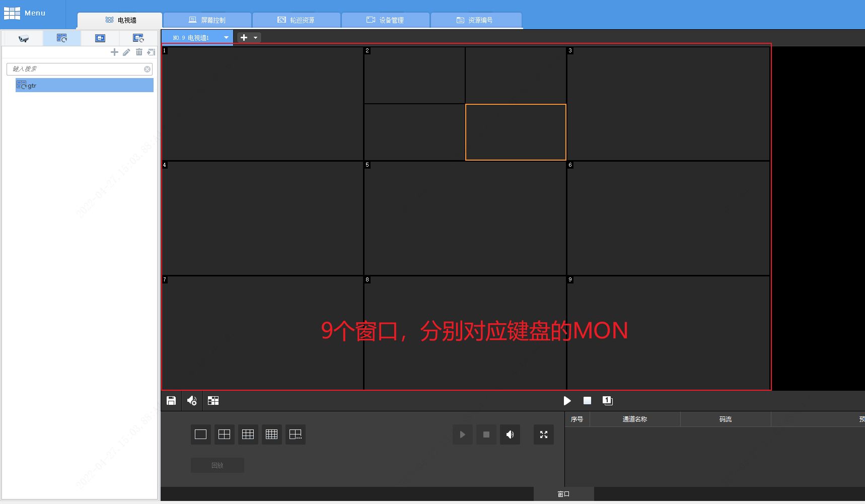Select the orange highlighted sub-window of screen 2
The width and height of the screenshot is (865, 504).
point(516,132)
